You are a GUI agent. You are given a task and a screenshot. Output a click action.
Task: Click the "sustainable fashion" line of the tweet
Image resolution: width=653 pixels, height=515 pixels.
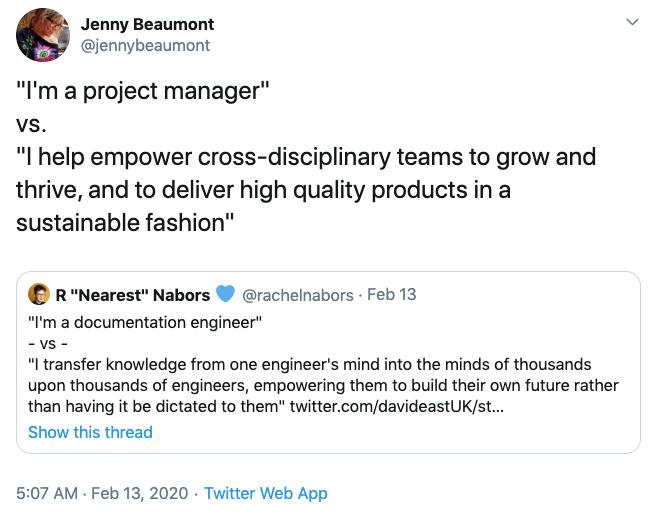click(126, 221)
